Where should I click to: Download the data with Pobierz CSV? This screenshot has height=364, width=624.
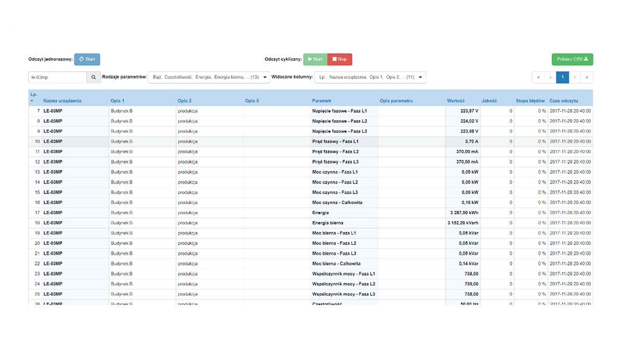(572, 59)
